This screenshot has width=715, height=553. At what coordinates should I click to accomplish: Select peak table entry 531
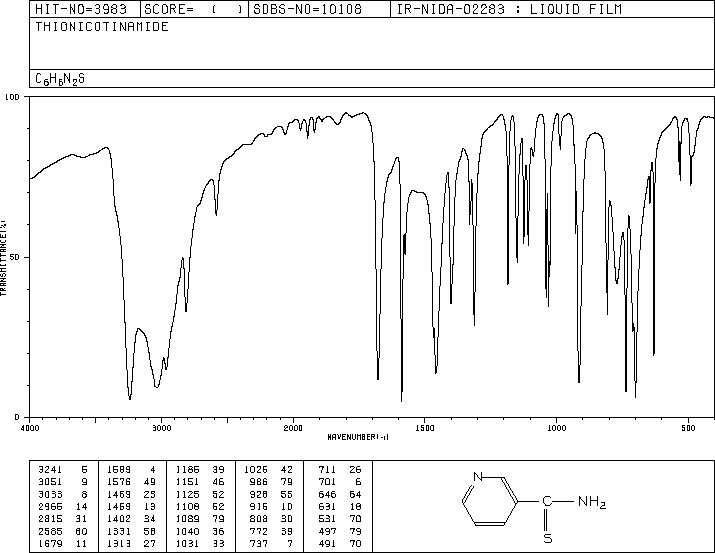point(327,519)
